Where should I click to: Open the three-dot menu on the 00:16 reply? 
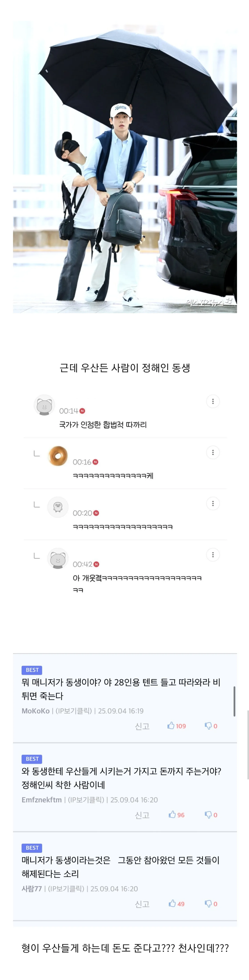point(213,452)
